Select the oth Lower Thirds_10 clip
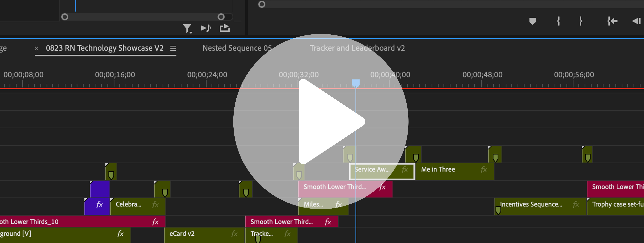644x243 pixels. (x=82, y=221)
